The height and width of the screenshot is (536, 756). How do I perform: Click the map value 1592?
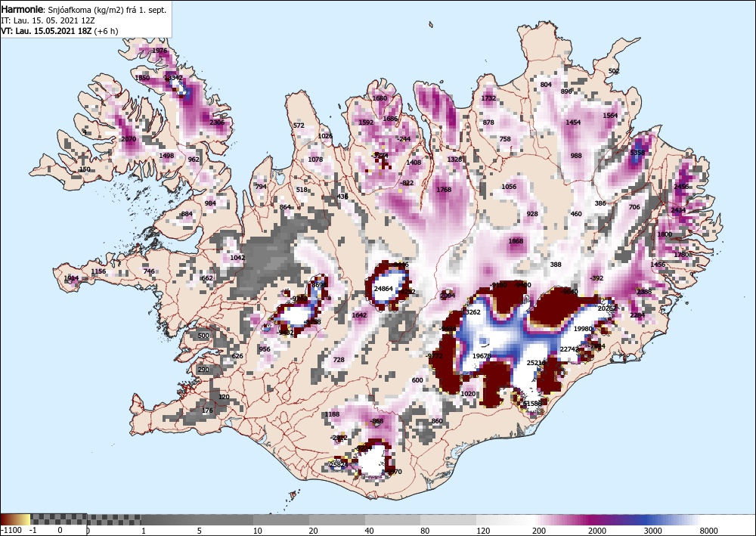366,122
